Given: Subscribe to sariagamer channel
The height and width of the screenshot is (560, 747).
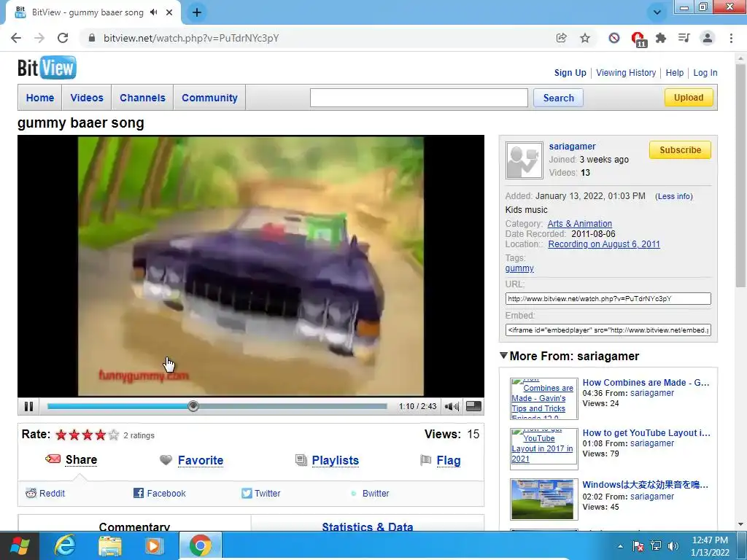Looking at the screenshot, I should click(680, 150).
